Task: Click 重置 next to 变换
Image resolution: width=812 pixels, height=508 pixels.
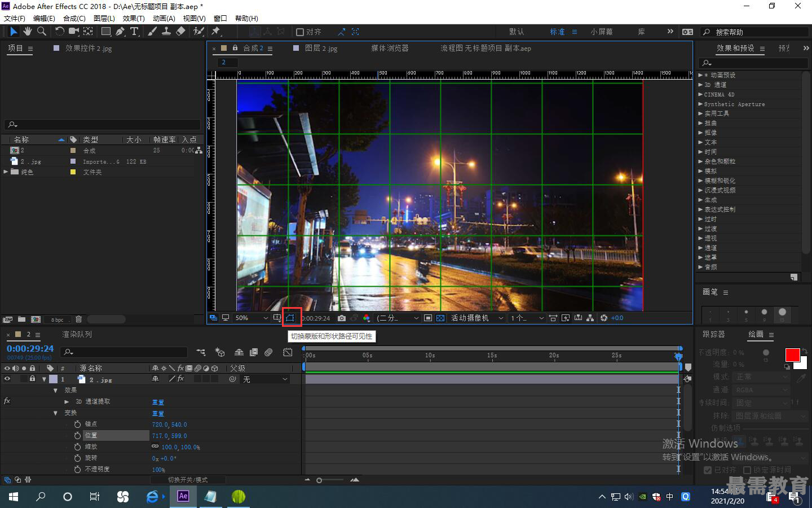Action: [158, 413]
